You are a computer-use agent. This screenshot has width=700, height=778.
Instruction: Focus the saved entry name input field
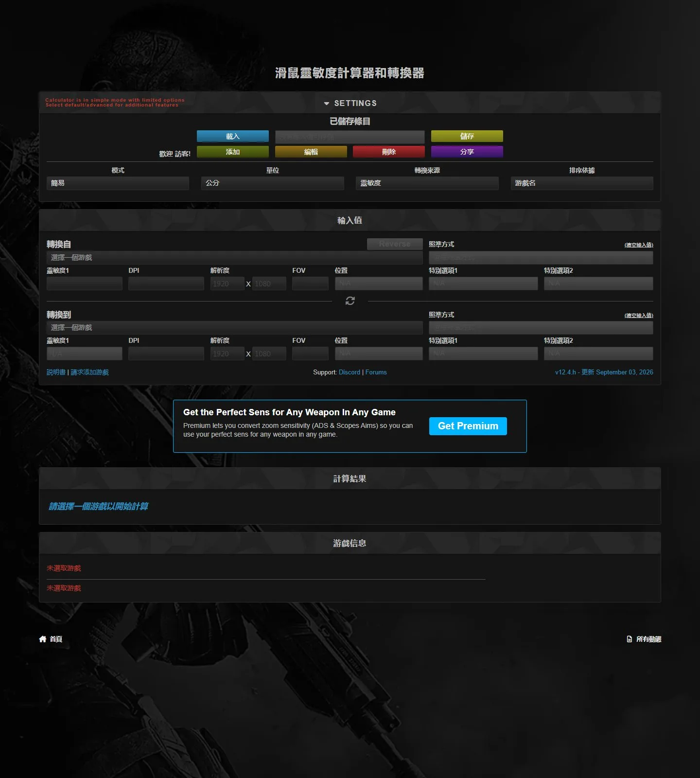tap(350, 137)
